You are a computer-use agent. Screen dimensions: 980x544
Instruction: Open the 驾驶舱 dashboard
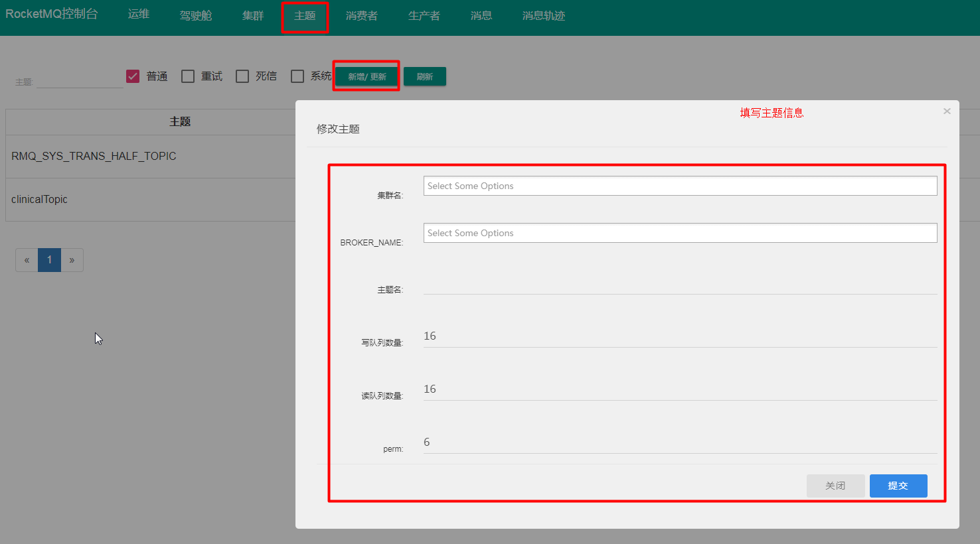pyautogui.click(x=195, y=15)
